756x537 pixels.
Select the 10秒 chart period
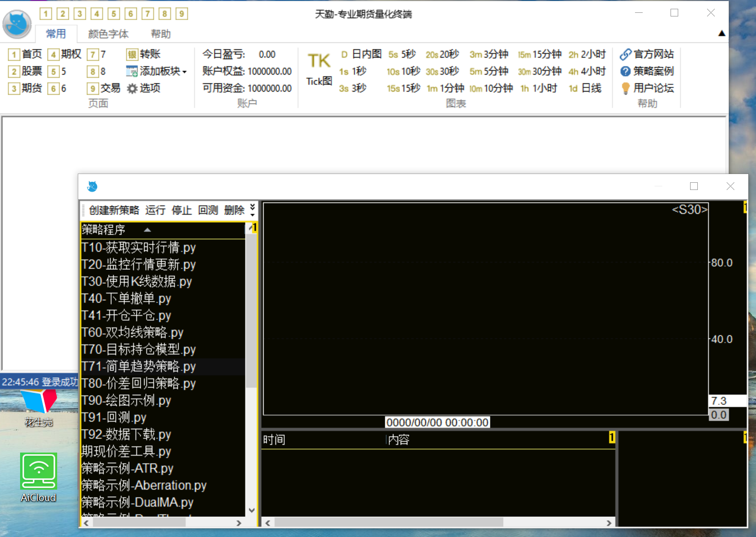click(x=404, y=71)
